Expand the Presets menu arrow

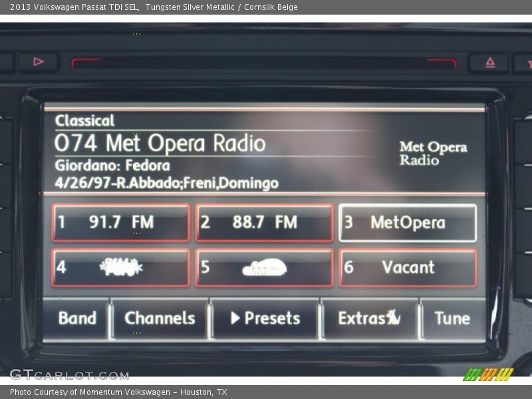(x=235, y=319)
